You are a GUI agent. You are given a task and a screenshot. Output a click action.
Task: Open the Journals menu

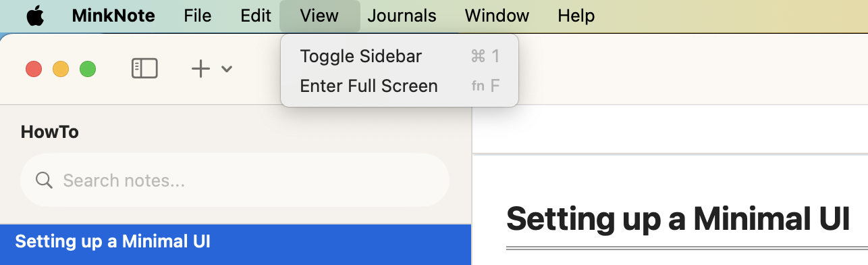point(402,16)
